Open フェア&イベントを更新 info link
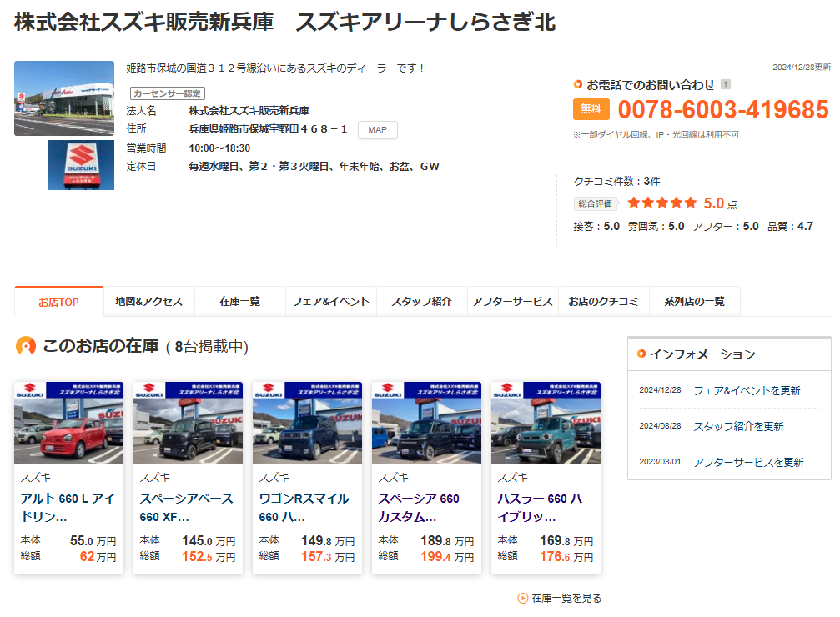Viewport: 840px width, 617px height. [x=747, y=390]
